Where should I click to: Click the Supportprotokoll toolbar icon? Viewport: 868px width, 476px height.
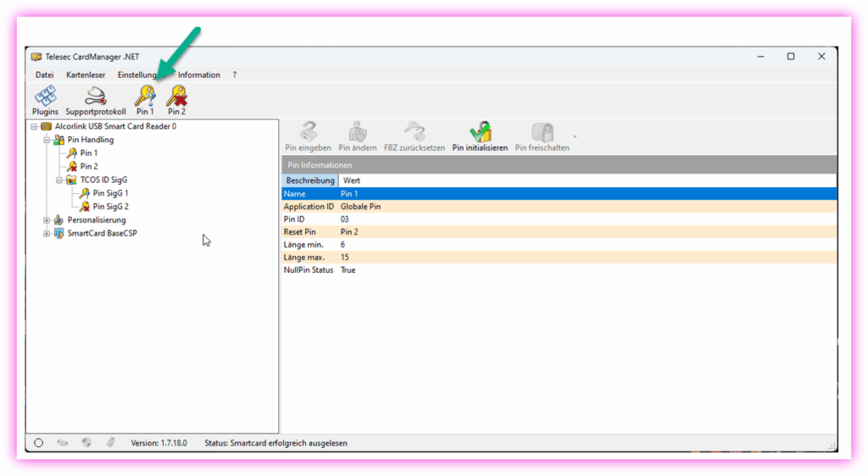[95, 96]
